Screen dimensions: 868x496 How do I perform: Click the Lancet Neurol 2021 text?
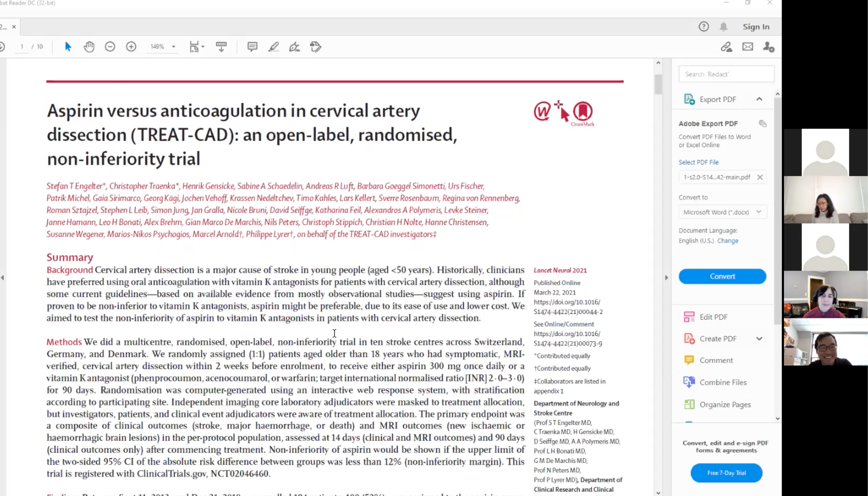[560, 270]
